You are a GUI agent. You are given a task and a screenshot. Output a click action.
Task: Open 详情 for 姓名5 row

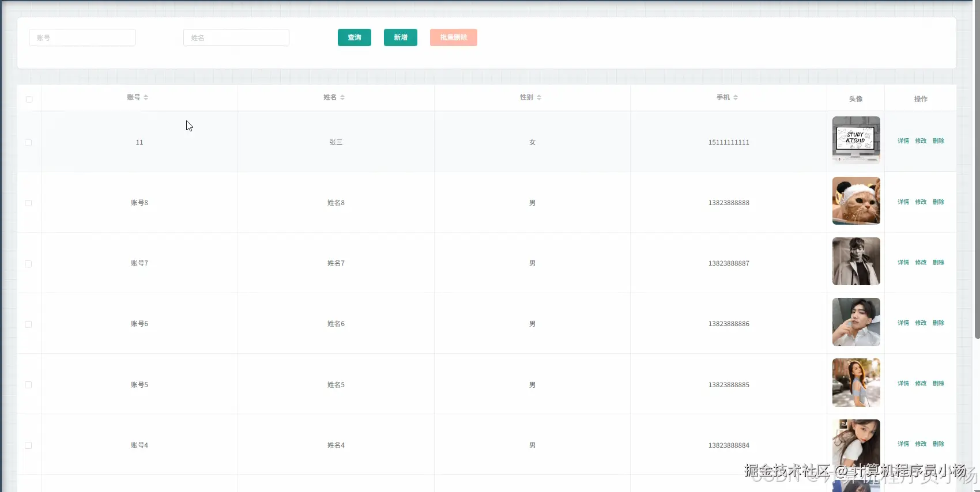[x=903, y=384]
